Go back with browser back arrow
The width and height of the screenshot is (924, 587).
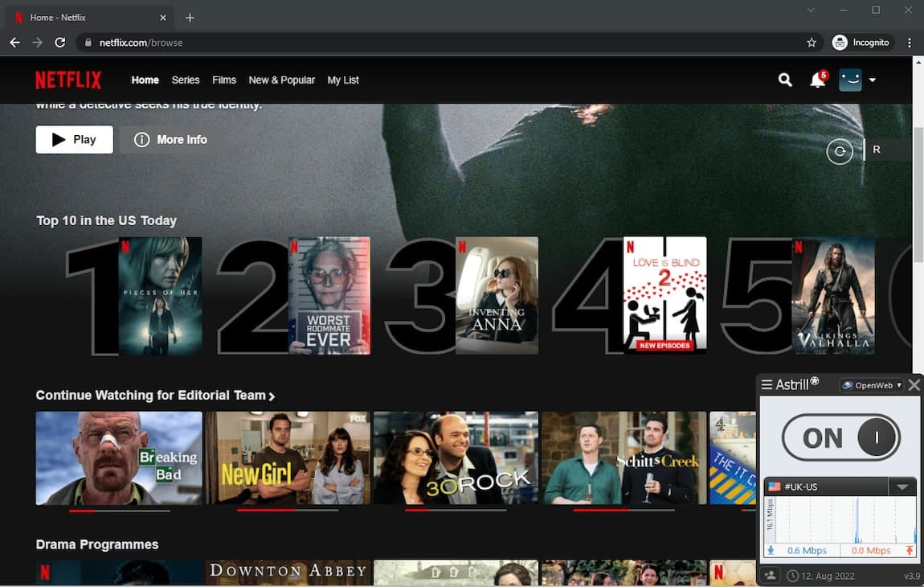point(14,43)
